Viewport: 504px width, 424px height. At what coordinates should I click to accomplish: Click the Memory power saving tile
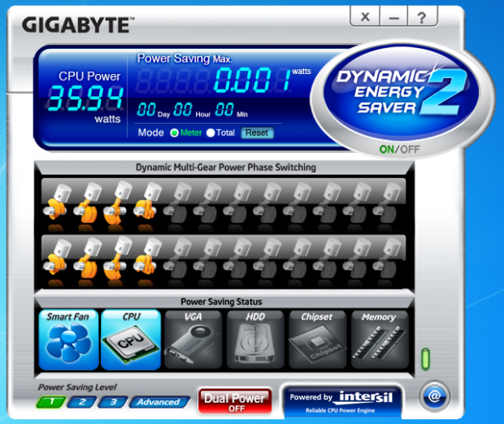pyautogui.click(x=380, y=339)
